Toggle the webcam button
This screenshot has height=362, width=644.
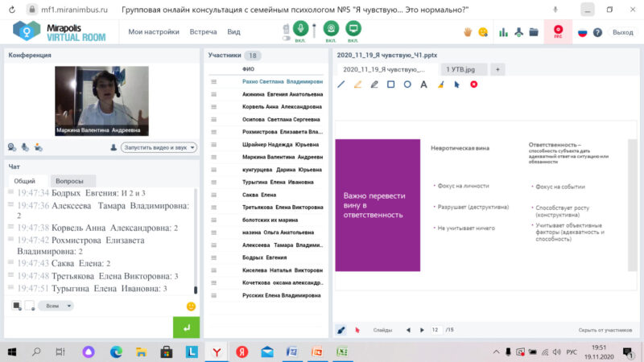click(331, 28)
